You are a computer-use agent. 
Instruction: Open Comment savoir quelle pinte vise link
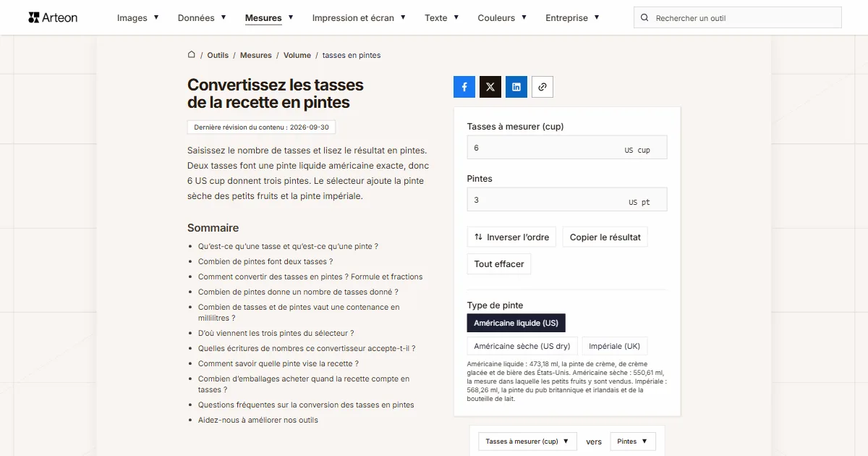278,363
